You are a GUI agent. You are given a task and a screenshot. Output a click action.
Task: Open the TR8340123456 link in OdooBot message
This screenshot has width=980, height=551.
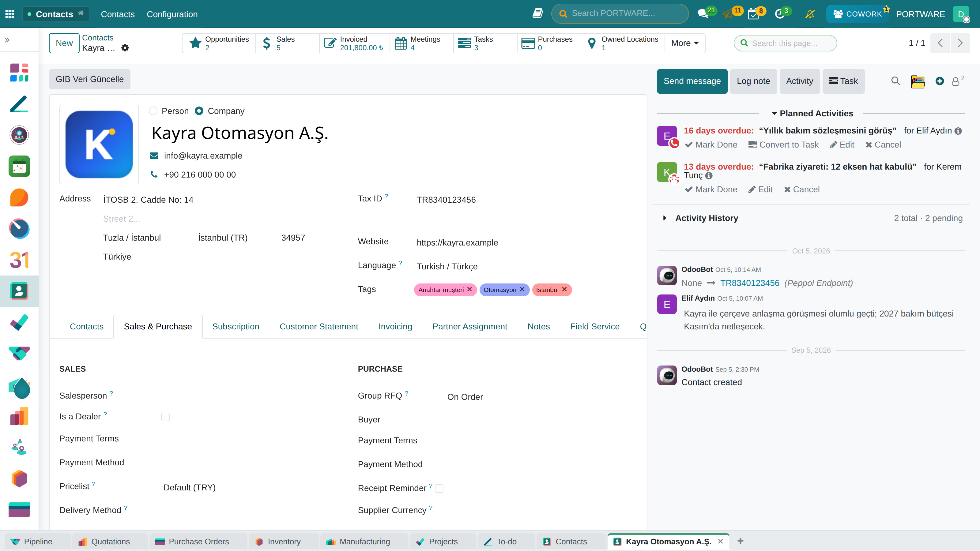tap(749, 283)
